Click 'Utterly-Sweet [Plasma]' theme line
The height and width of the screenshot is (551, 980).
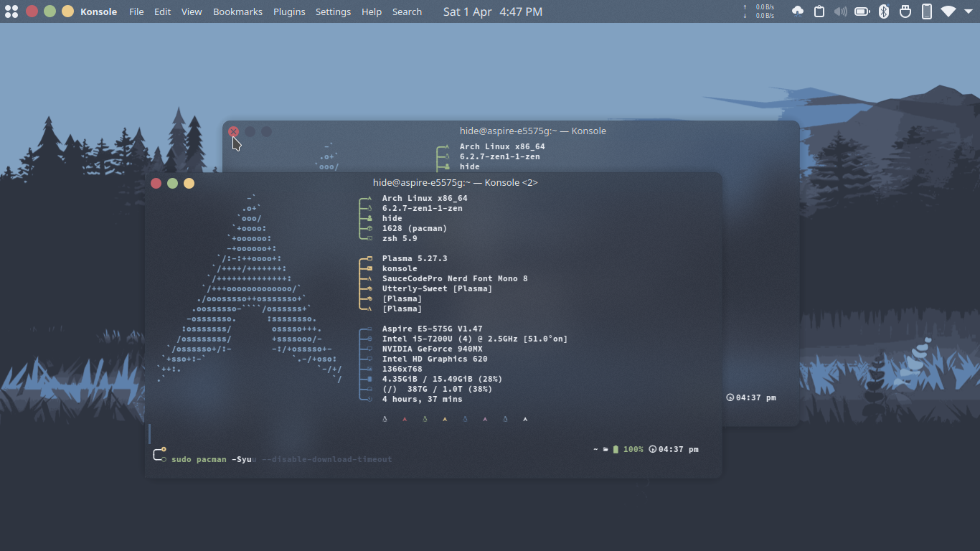[437, 288]
